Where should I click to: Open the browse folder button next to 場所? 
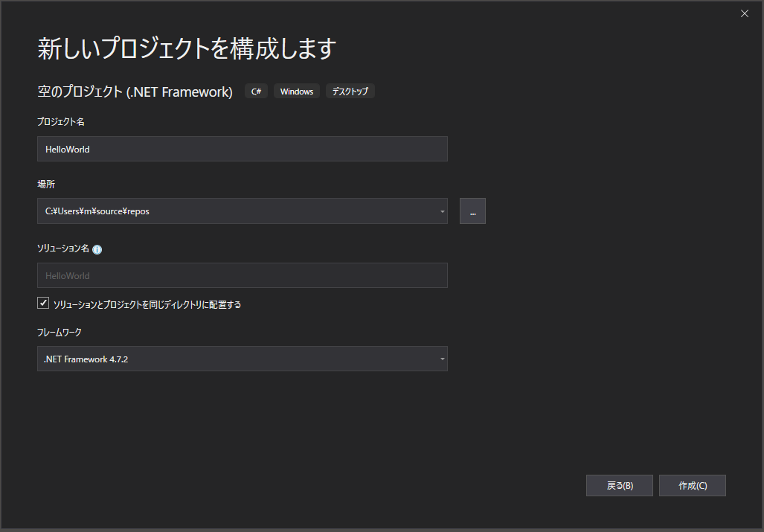[x=472, y=211]
